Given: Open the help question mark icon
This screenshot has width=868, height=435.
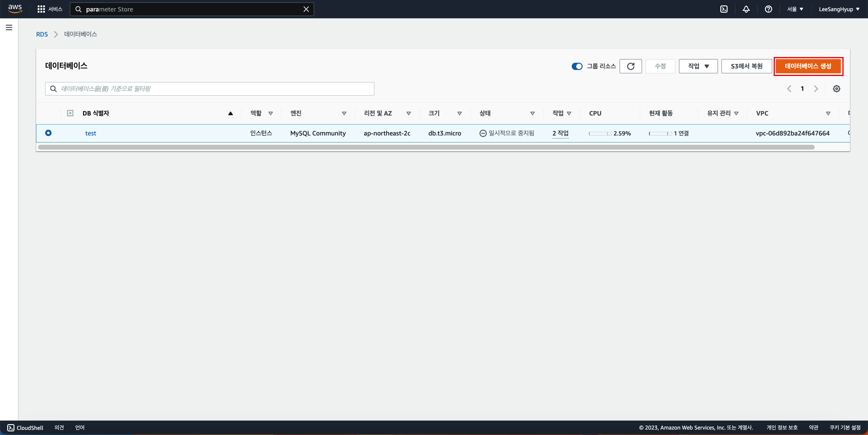Looking at the screenshot, I should [x=768, y=9].
